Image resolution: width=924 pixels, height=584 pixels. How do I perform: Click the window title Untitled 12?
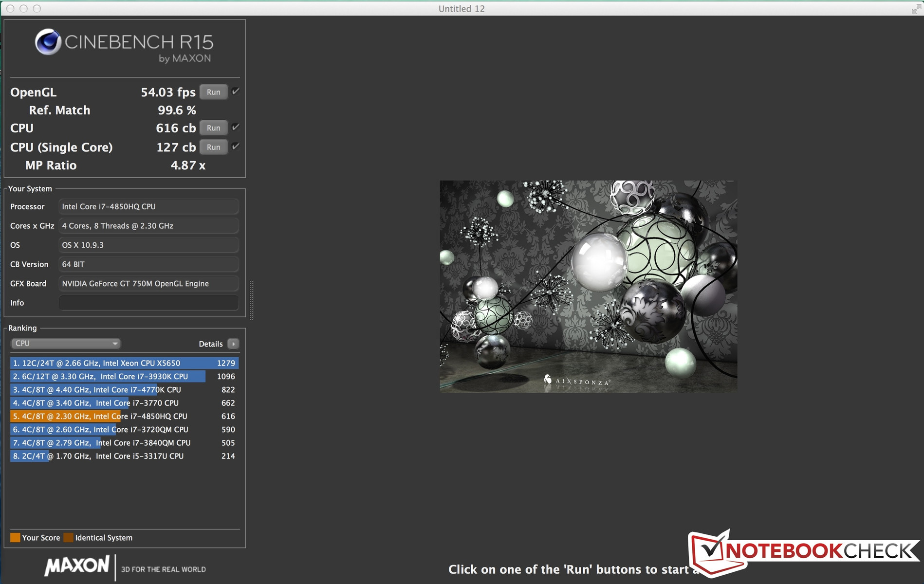(462, 9)
